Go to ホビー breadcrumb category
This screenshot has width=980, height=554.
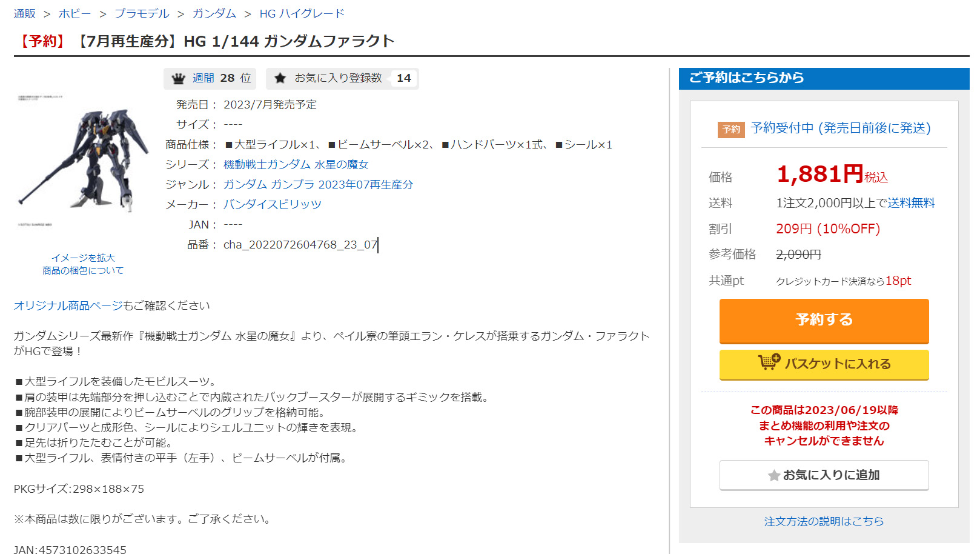coord(75,13)
